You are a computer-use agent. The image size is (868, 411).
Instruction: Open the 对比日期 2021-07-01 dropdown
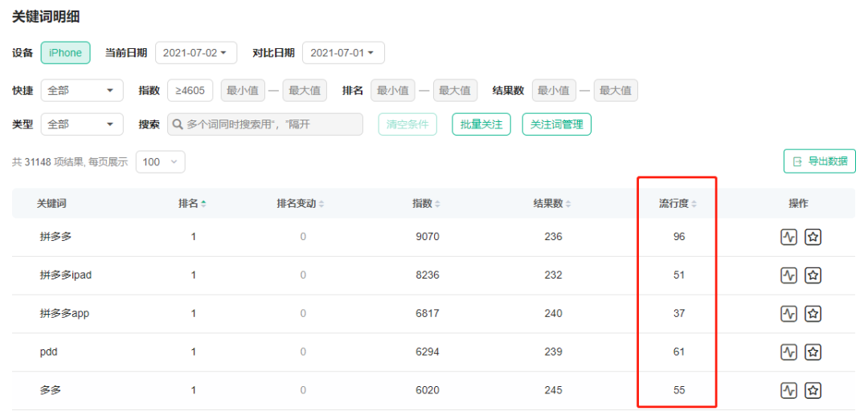[x=343, y=52]
